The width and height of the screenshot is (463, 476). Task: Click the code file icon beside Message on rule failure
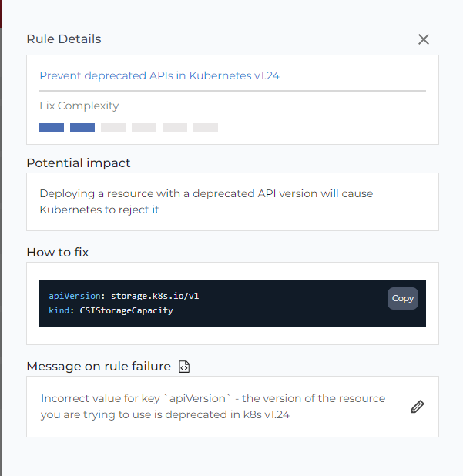coord(184,367)
